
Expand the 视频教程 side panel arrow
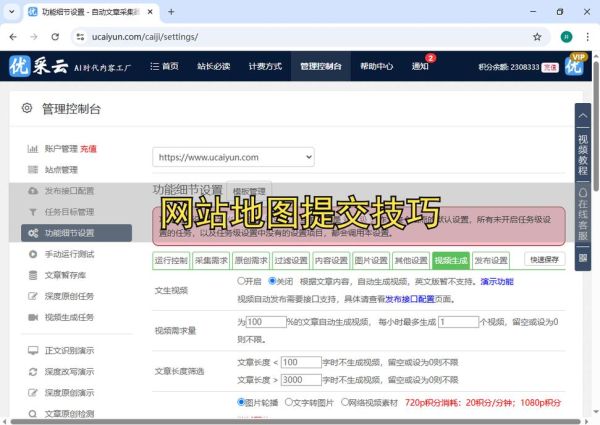point(583,116)
